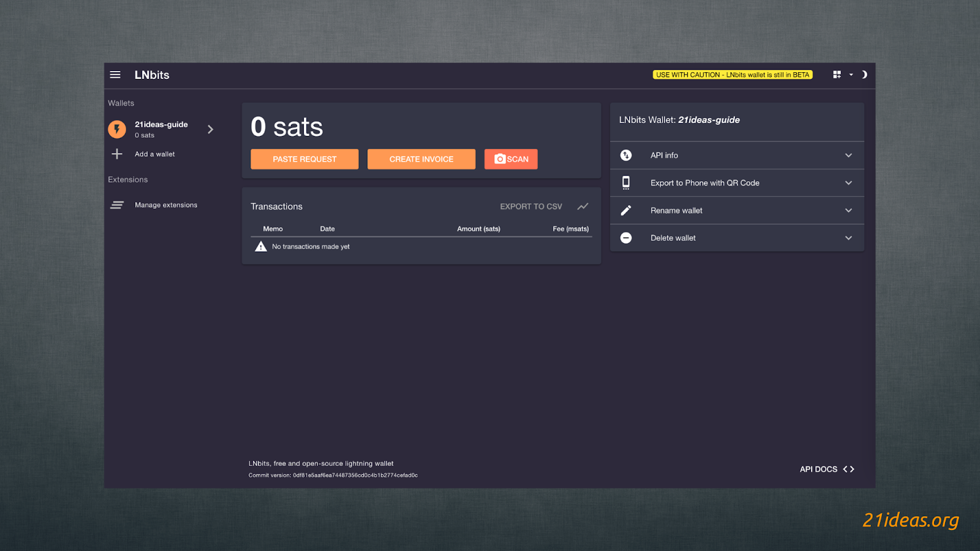Click the Manage extensions list icon

[117, 205]
